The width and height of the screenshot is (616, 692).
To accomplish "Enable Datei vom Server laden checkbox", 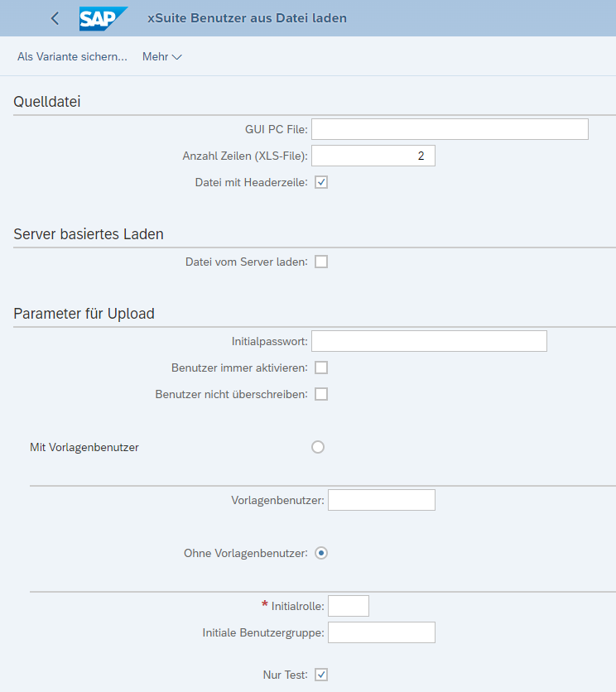I will tap(321, 262).
